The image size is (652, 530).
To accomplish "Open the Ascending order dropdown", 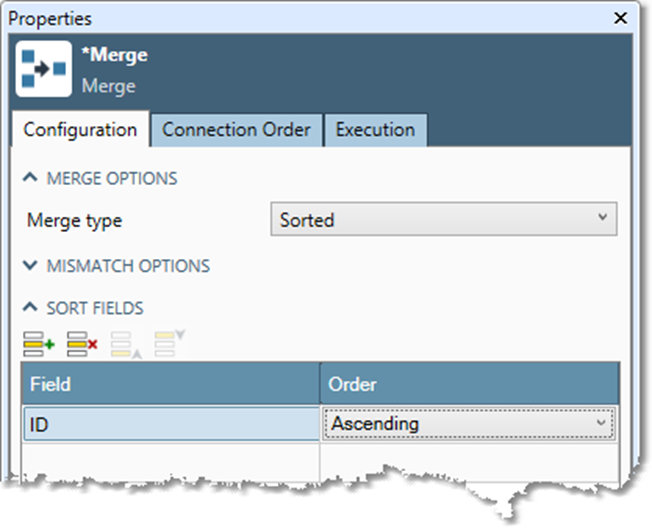I will click(468, 424).
